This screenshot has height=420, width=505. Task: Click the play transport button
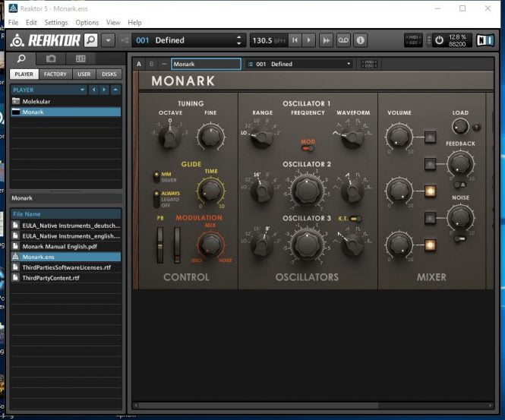(x=308, y=40)
